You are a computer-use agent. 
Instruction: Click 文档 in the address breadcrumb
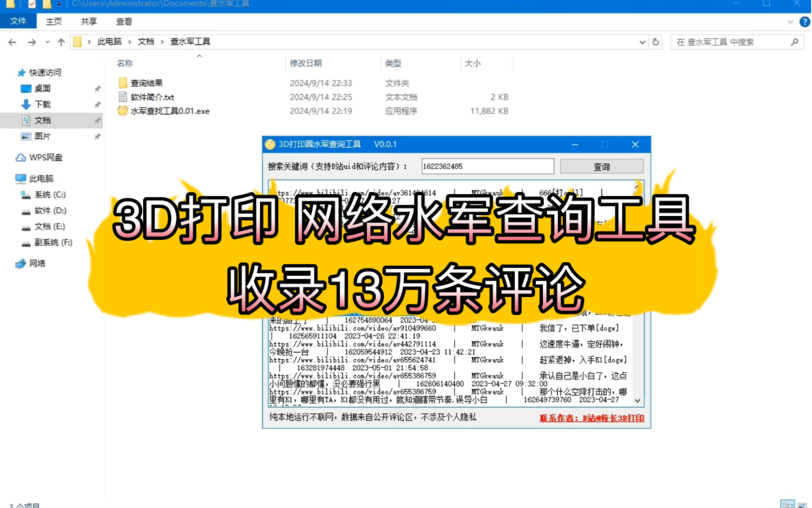click(x=146, y=41)
